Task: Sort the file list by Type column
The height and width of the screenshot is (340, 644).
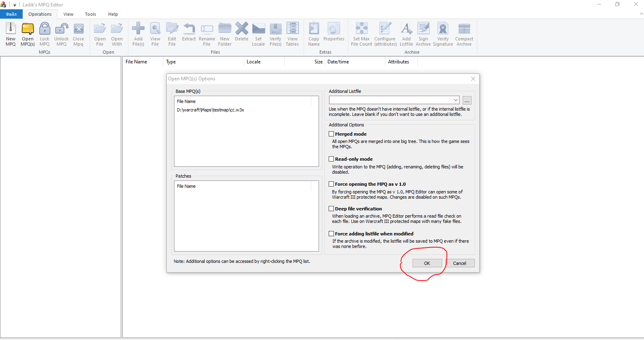Action: pos(203,62)
